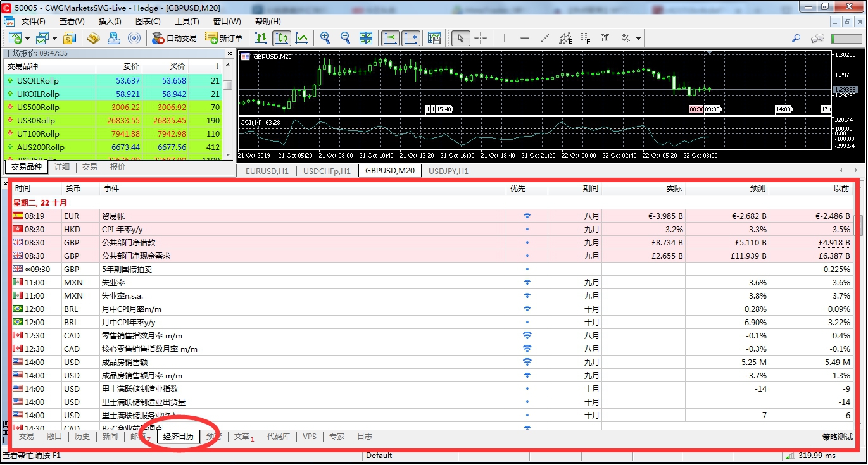
Task: Open the chat bubbles icon
Action: point(818,39)
